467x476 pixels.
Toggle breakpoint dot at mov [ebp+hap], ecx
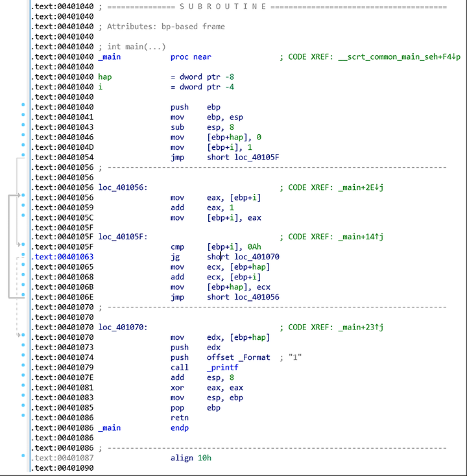23,285
